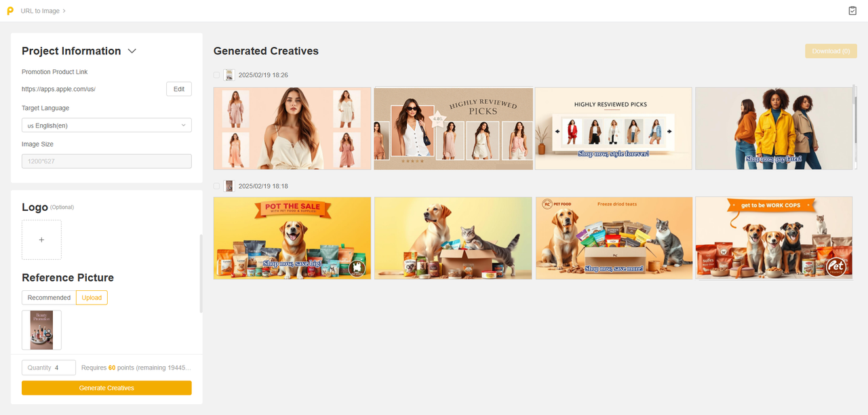Click the breadcrumb arrow after URL to Image
The height and width of the screenshot is (415, 868).
[x=64, y=11]
